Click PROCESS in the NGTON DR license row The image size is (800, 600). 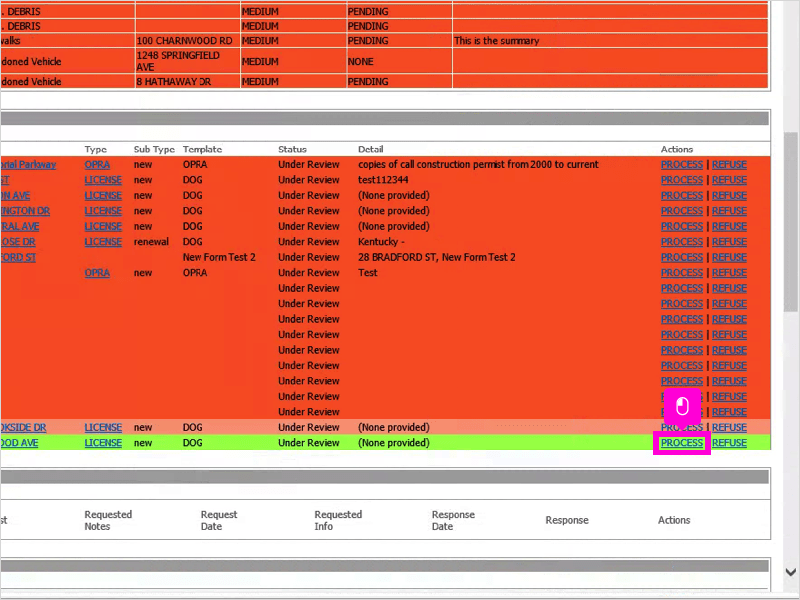point(682,211)
